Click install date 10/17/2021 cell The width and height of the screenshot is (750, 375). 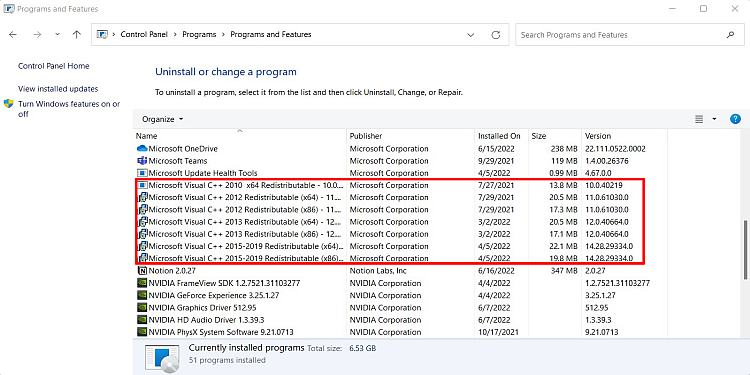pyautogui.click(x=497, y=332)
